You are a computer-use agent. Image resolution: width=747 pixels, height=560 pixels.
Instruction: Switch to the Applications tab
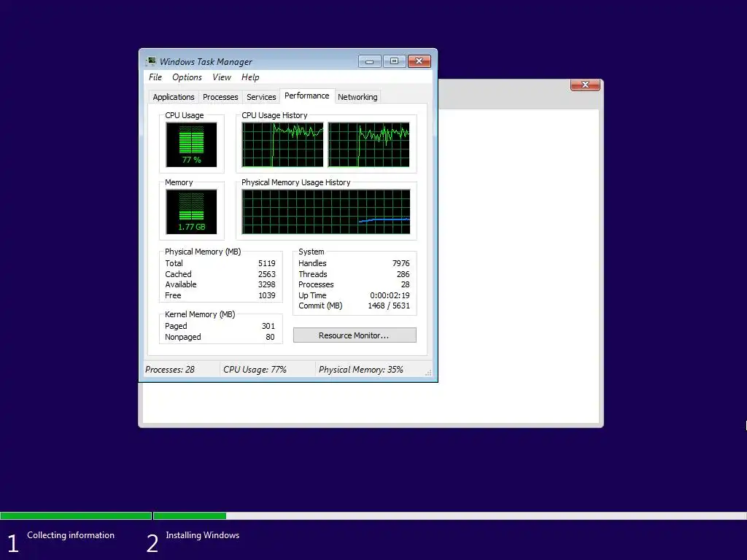coord(174,97)
